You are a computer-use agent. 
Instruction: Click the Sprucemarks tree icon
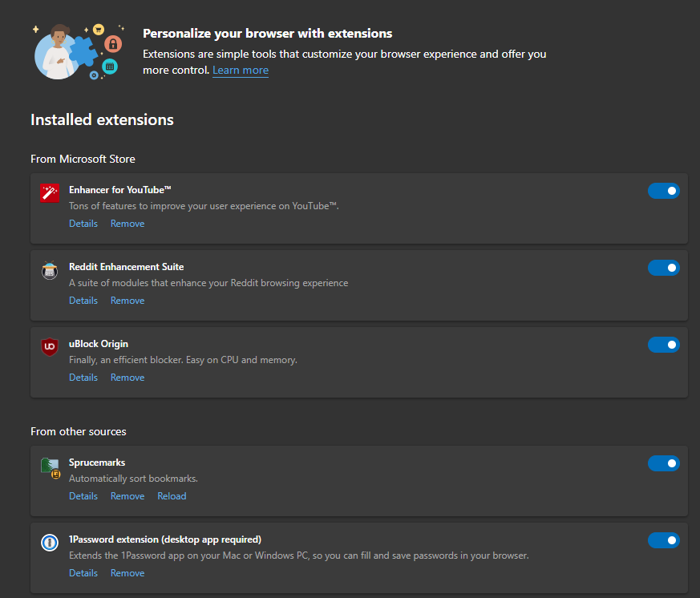coord(50,467)
